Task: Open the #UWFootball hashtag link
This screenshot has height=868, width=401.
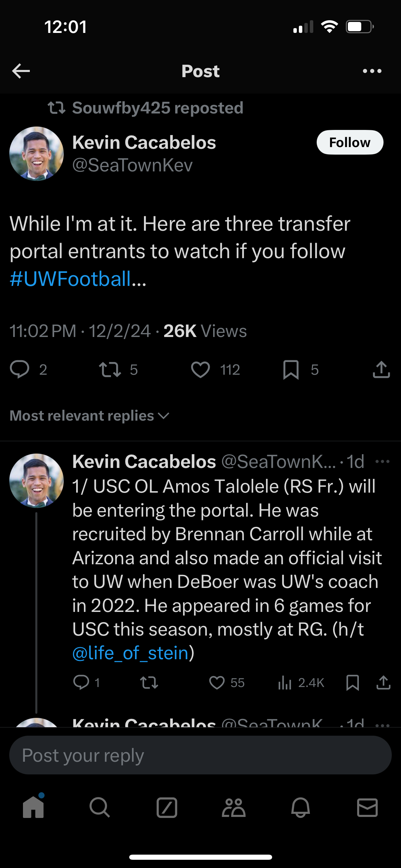Action: (70, 279)
